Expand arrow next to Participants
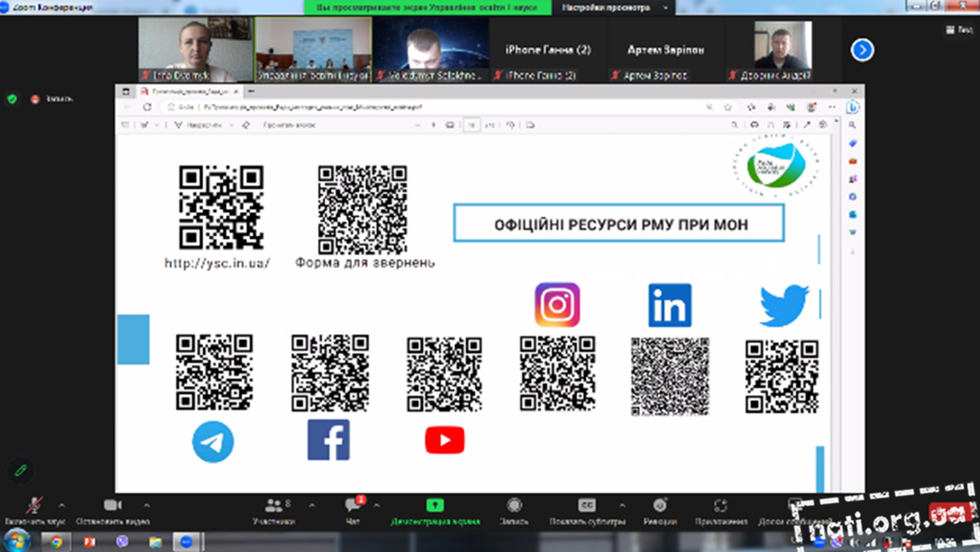Image resolution: width=980 pixels, height=552 pixels. click(x=312, y=505)
